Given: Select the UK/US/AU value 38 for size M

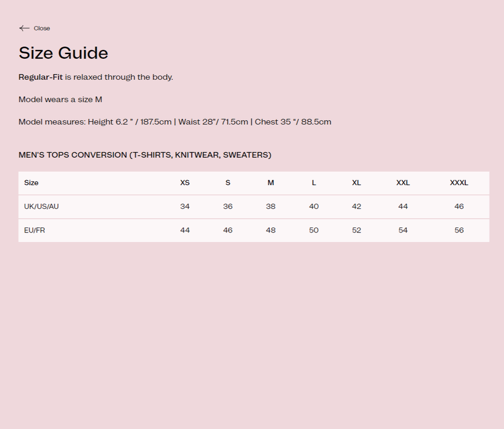Looking at the screenshot, I should (271, 206).
